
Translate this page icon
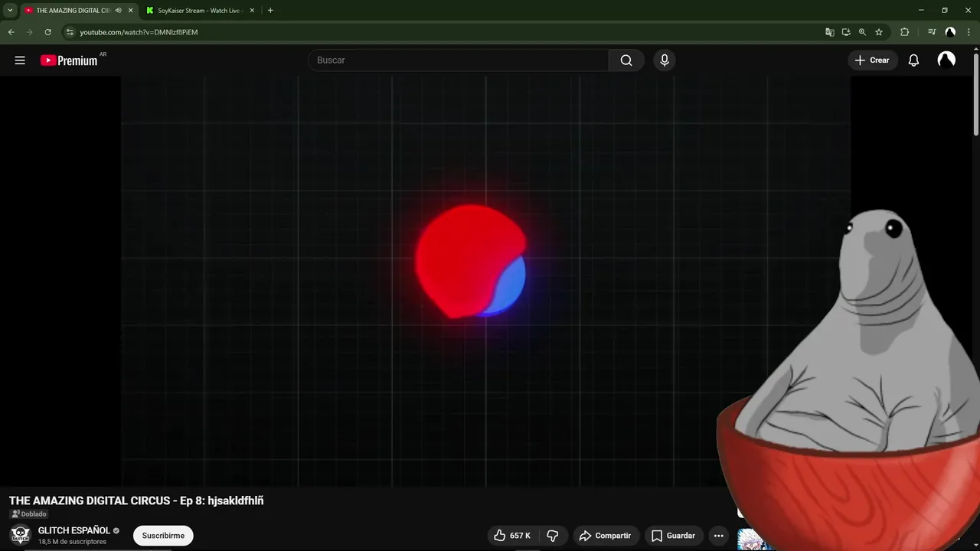[x=829, y=32]
